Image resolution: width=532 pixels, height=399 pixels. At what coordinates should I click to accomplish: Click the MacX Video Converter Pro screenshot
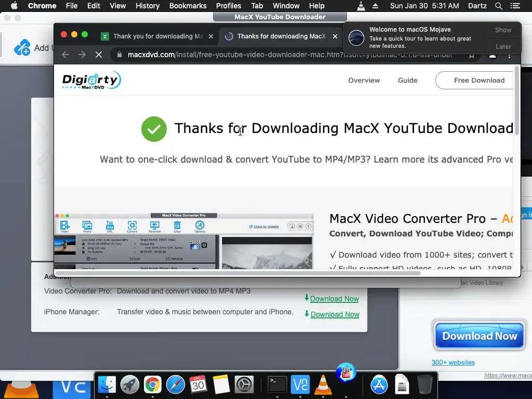coord(183,241)
